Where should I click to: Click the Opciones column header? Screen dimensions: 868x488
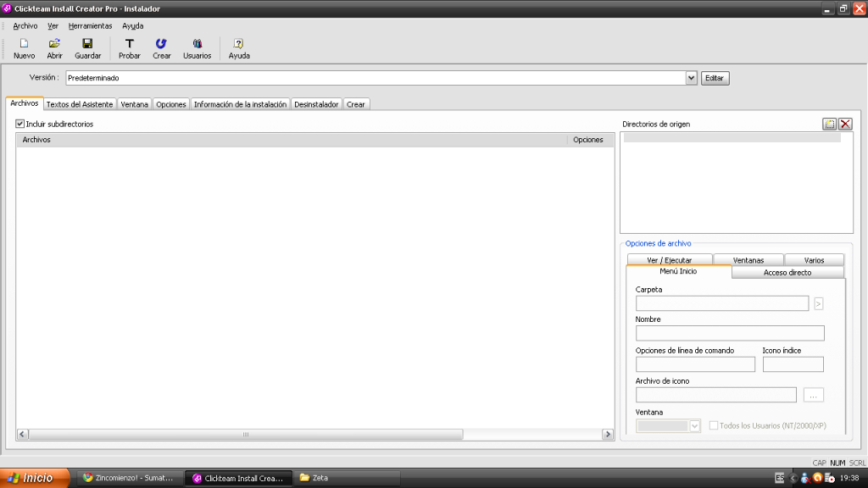[591, 140]
